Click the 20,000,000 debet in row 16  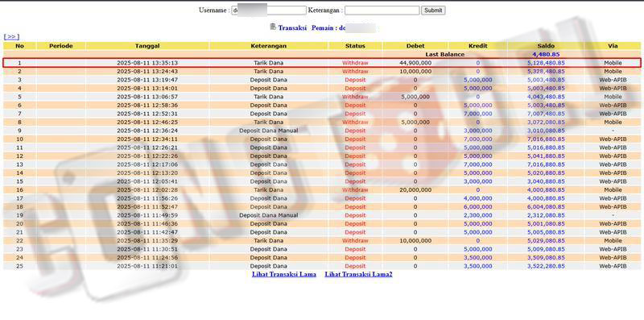tap(415, 190)
